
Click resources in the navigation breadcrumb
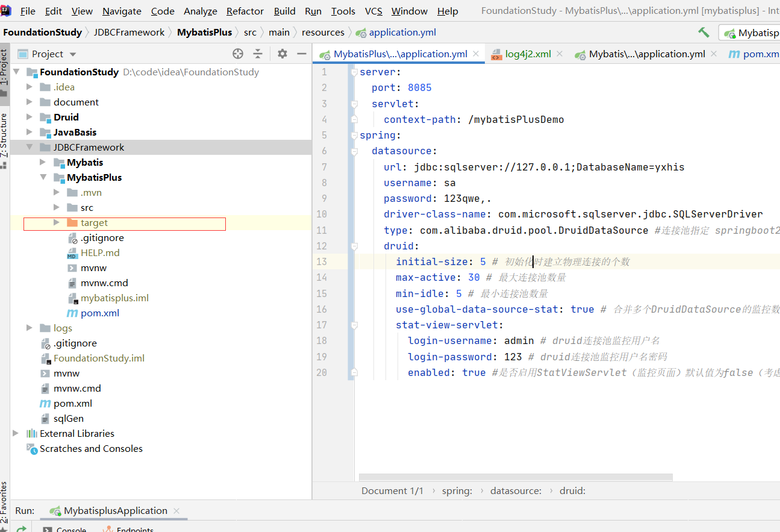pos(323,33)
